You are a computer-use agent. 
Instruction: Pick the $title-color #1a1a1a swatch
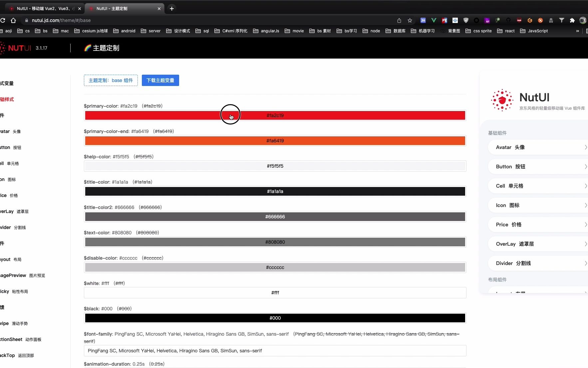coord(275,191)
